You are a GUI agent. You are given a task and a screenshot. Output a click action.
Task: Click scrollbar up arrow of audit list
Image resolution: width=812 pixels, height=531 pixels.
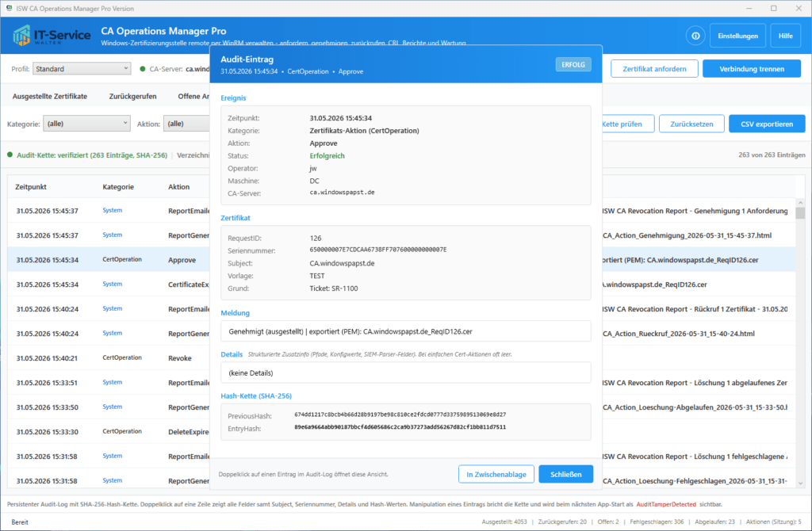click(800, 203)
